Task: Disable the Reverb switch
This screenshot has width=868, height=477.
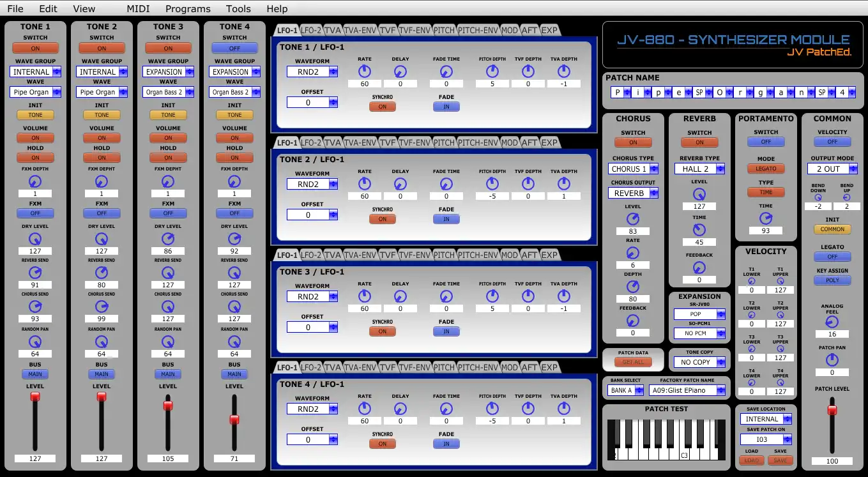Action: pyautogui.click(x=699, y=142)
